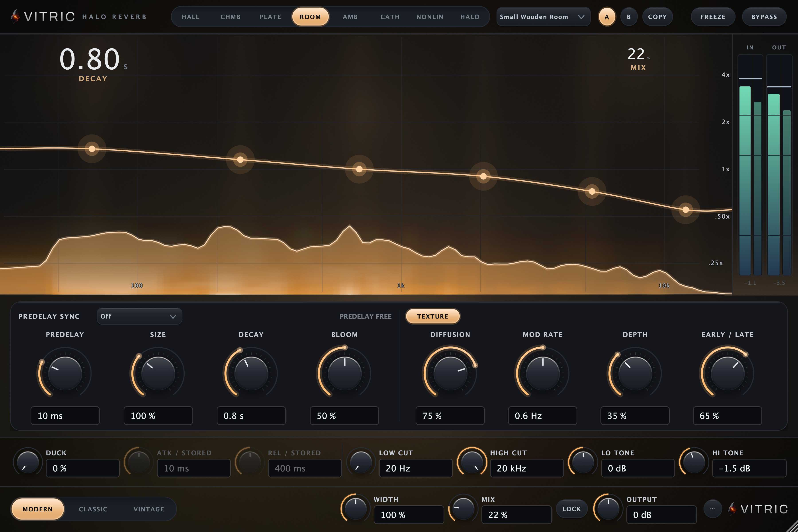Click the ATK / Stored knob
The width and height of the screenshot is (798, 532).
pos(138,462)
